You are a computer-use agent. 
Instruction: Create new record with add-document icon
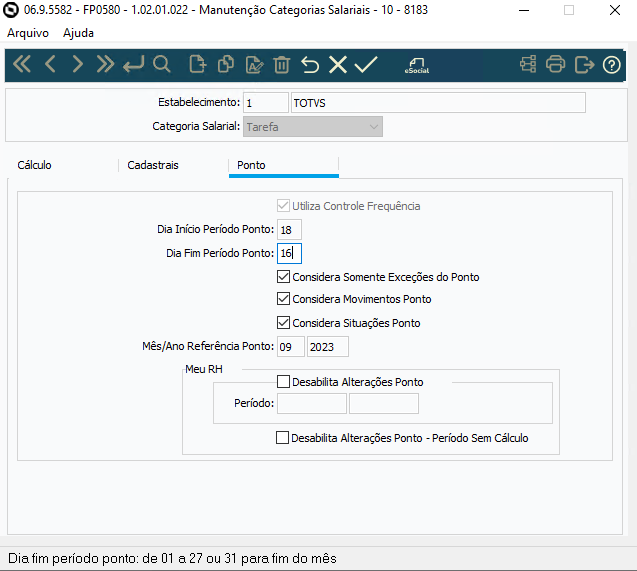pos(198,65)
